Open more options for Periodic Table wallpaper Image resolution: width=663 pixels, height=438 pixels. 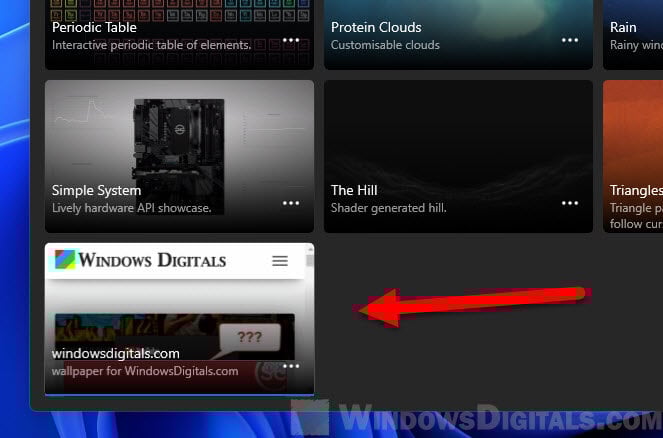[x=291, y=40]
